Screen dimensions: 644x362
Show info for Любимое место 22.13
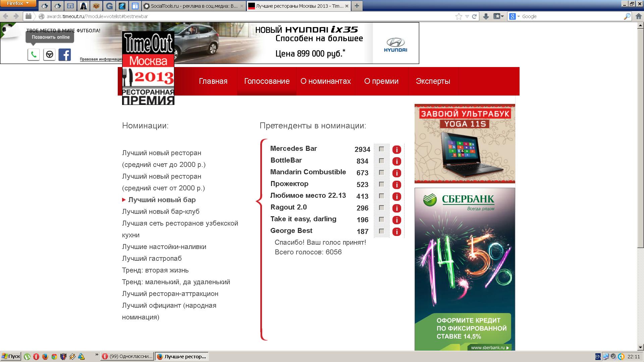(x=397, y=196)
